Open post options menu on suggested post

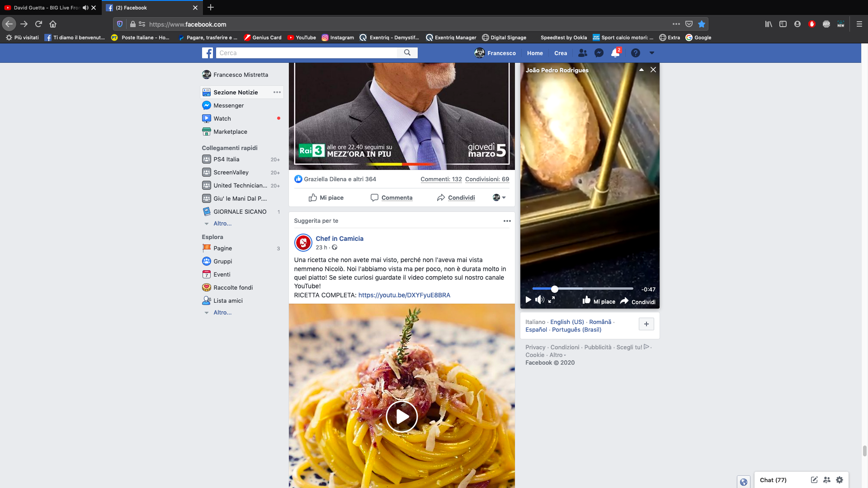tap(507, 221)
